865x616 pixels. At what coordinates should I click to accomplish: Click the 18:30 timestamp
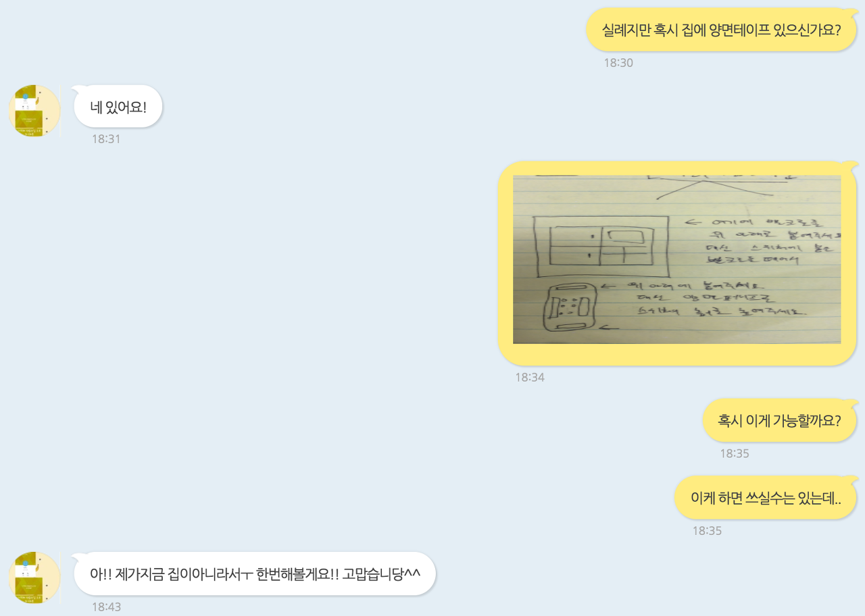point(618,63)
